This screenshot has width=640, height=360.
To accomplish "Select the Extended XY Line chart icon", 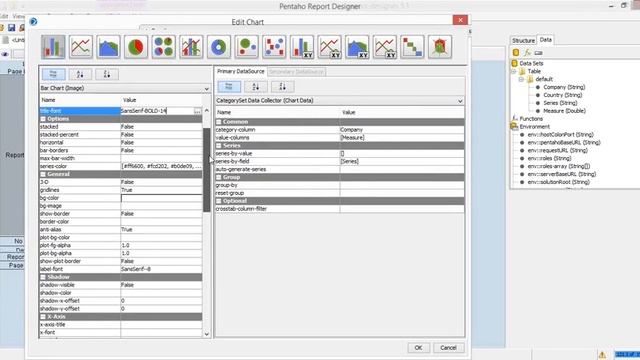I will tap(385, 47).
